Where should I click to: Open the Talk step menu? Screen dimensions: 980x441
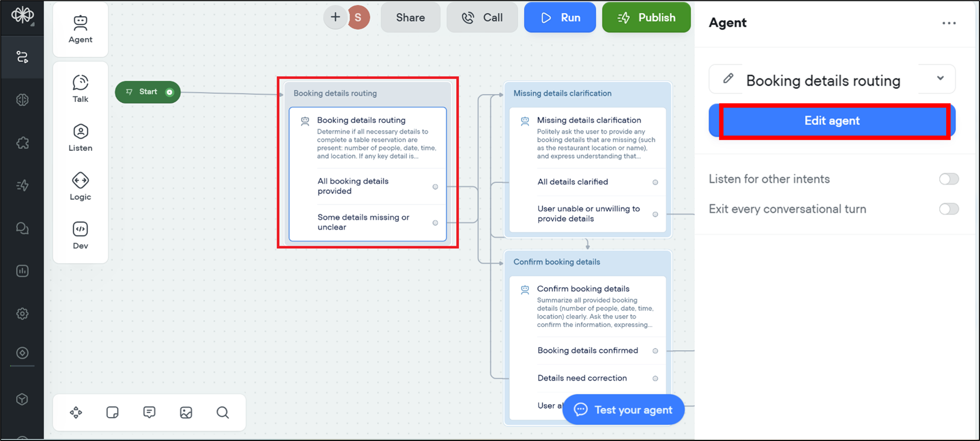pos(80,89)
